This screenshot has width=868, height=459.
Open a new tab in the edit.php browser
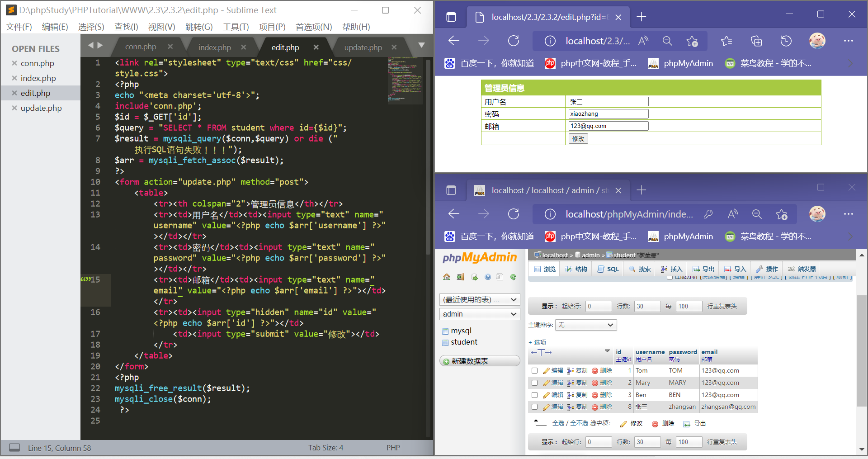(641, 17)
